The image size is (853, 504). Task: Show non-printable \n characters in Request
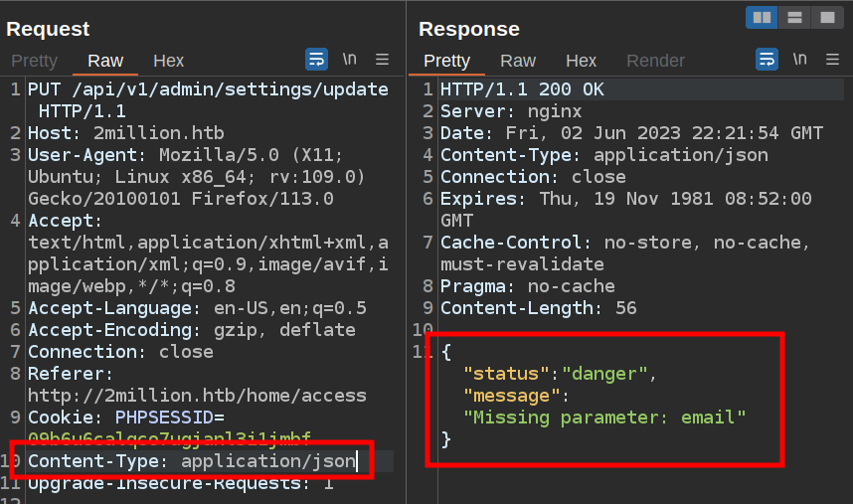coord(350,60)
